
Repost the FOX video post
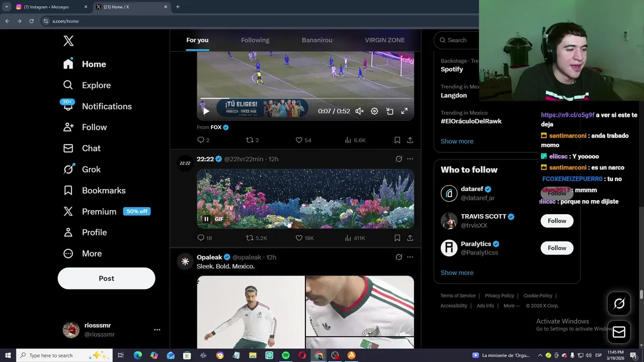252,140
